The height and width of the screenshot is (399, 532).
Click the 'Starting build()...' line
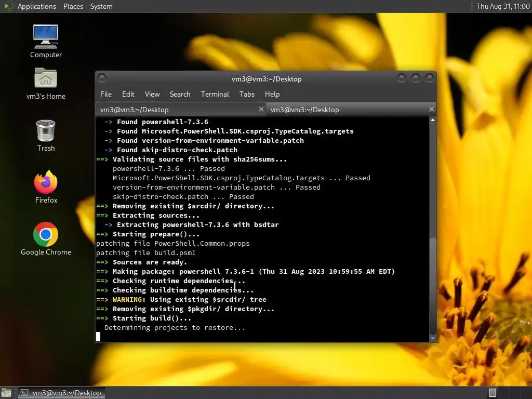click(x=152, y=318)
